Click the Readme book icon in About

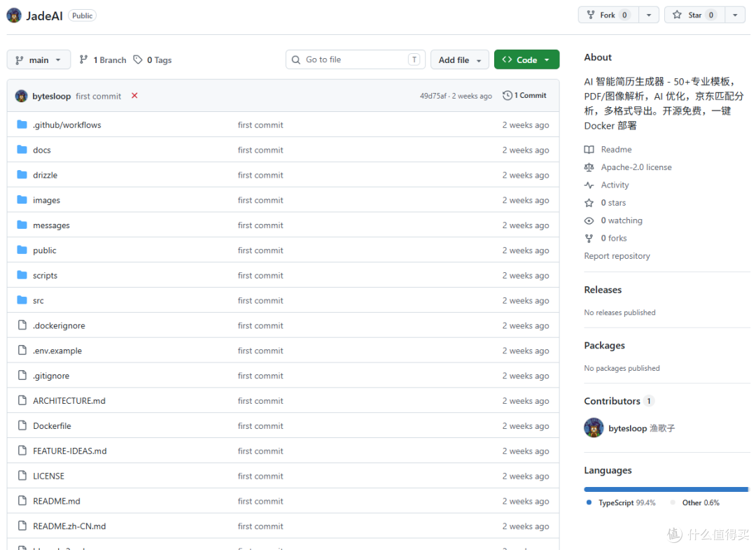coord(589,150)
